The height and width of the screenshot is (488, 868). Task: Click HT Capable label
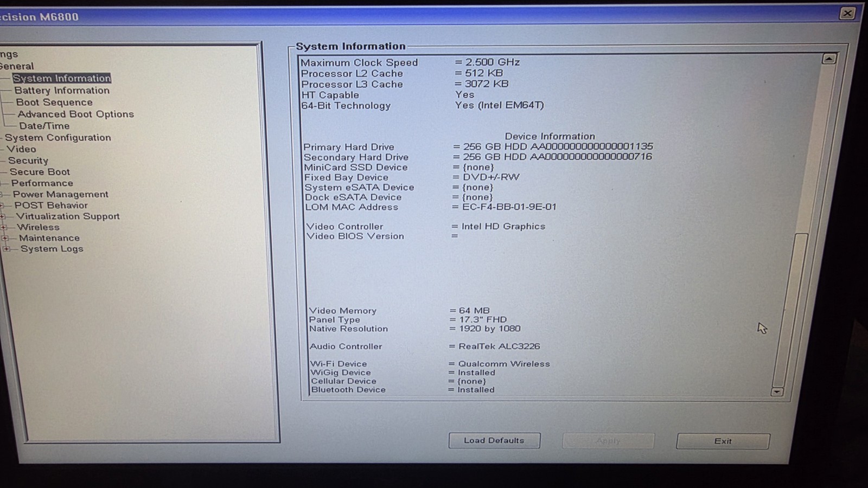330,95
